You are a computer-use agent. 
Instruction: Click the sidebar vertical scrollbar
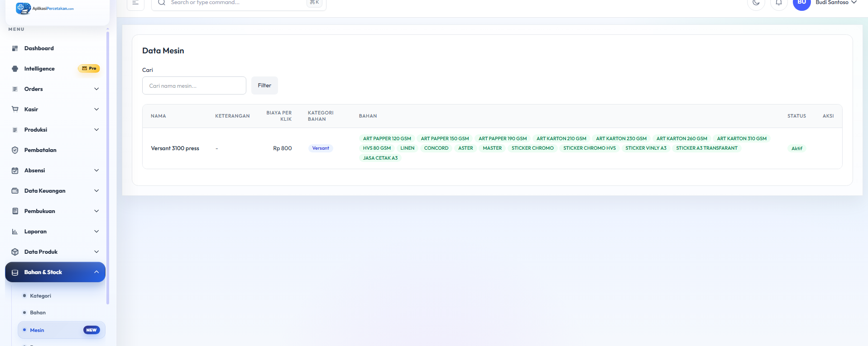pos(108,167)
